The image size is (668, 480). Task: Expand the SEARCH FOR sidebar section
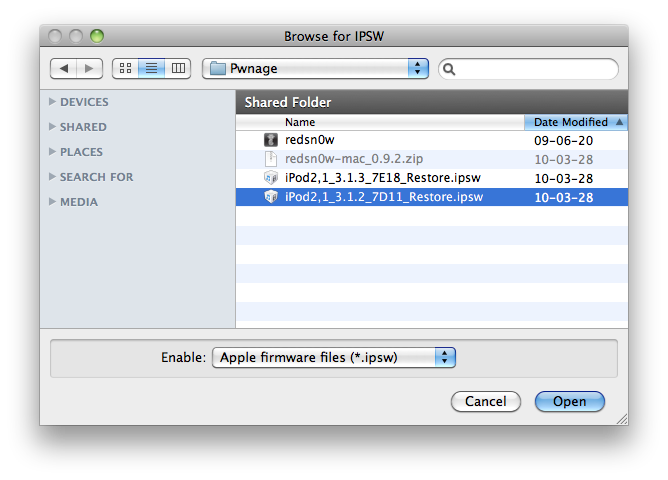pos(53,177)
